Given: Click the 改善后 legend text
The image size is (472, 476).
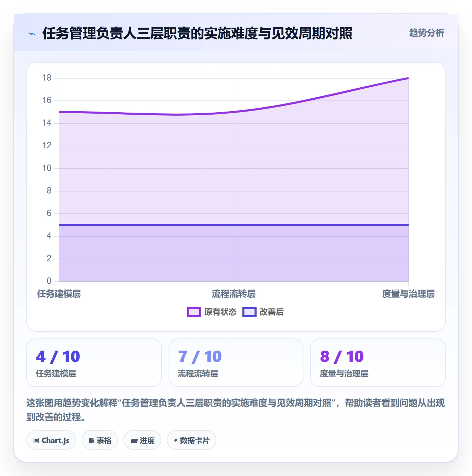Looking at the screenshot, I should pos(272,312).
